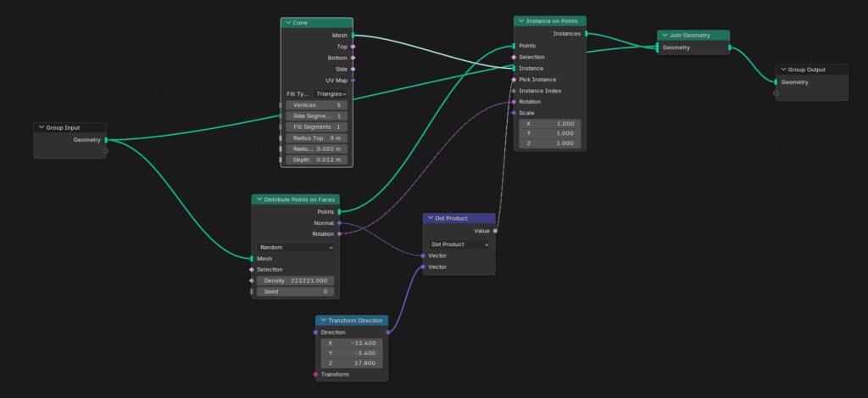The image size is (868, 398).
Task: Click the Transform matrix input socket
Action: [315, 374]
